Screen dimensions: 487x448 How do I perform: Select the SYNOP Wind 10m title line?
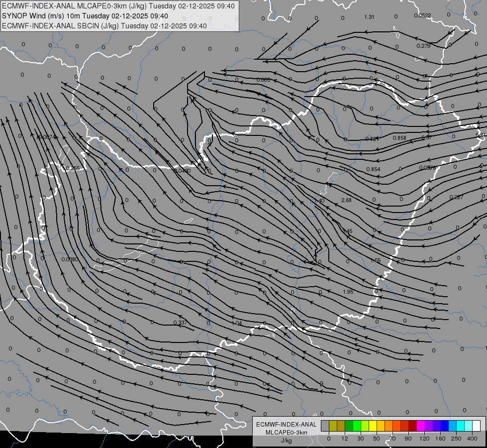click(x=85, y=16)
